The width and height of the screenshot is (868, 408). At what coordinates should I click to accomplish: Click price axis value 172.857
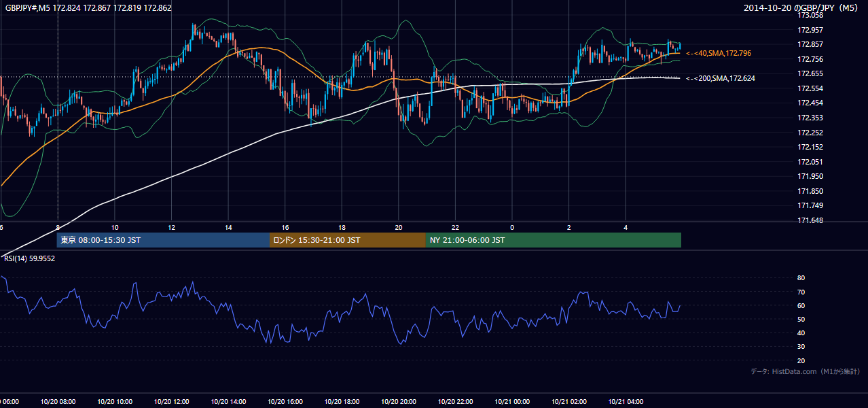(x=810, y=45)
